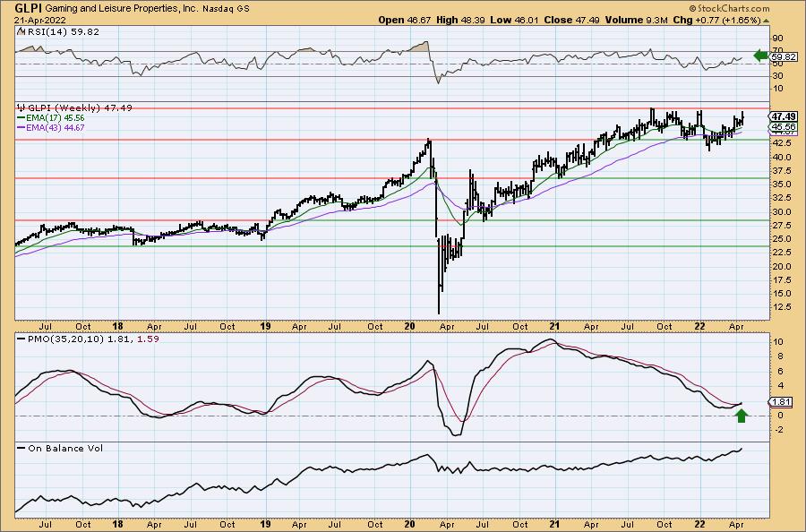Click the 37.5 price axis label

780,173
